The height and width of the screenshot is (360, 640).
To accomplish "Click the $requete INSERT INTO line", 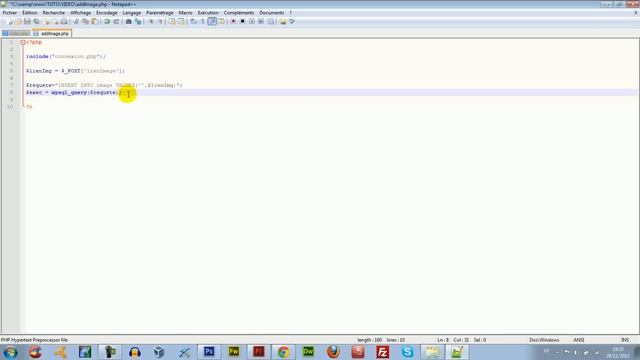I will [104, 85].
